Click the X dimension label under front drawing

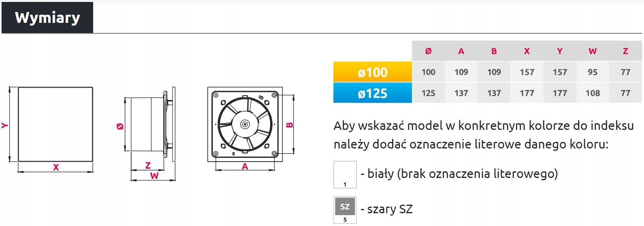56,167
